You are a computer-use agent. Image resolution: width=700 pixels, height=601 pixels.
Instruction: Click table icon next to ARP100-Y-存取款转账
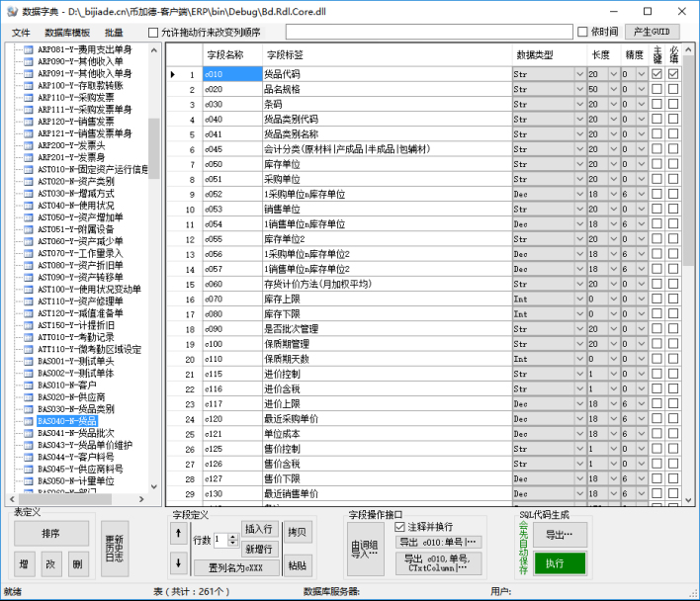(x=28, y=86)
